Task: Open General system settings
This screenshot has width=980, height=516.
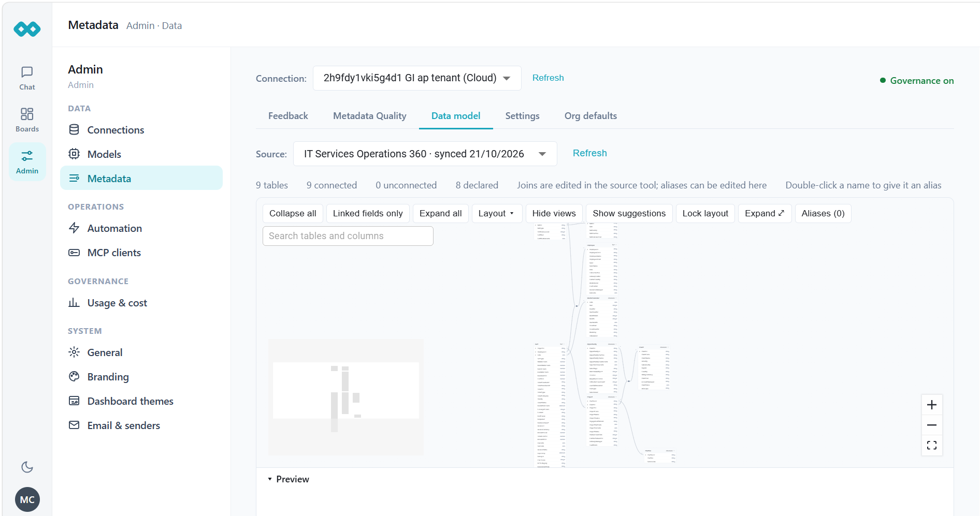Action: pyautogui.click(x=141, y=352)
